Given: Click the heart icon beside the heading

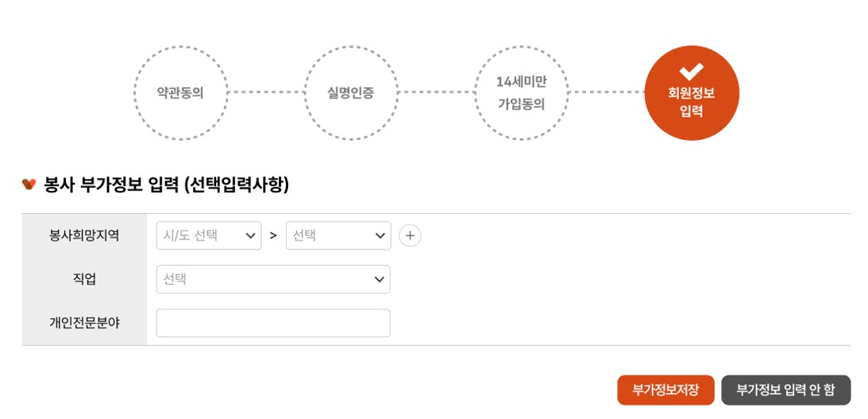Looking at the screenshot, I should coord(29,184).
